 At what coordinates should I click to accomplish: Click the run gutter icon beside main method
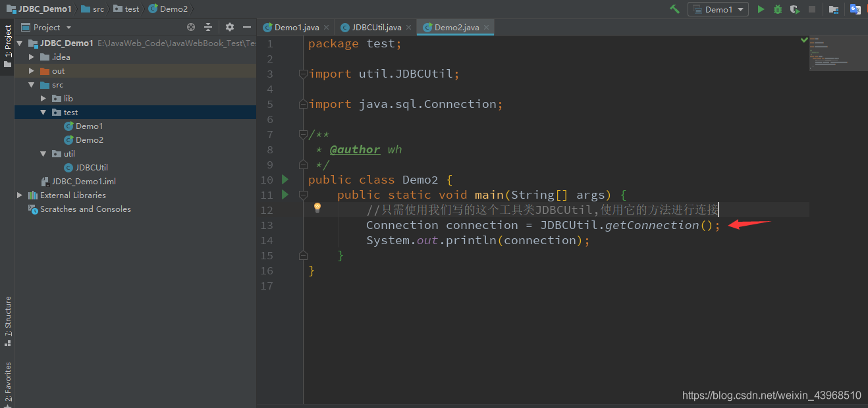(x=285, y=195)
